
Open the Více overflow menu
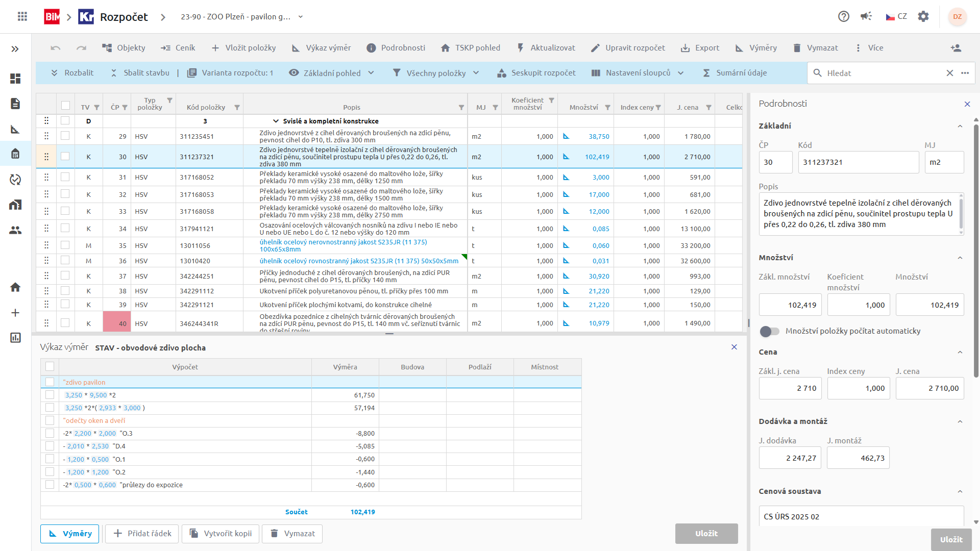(x=869, y=48)
